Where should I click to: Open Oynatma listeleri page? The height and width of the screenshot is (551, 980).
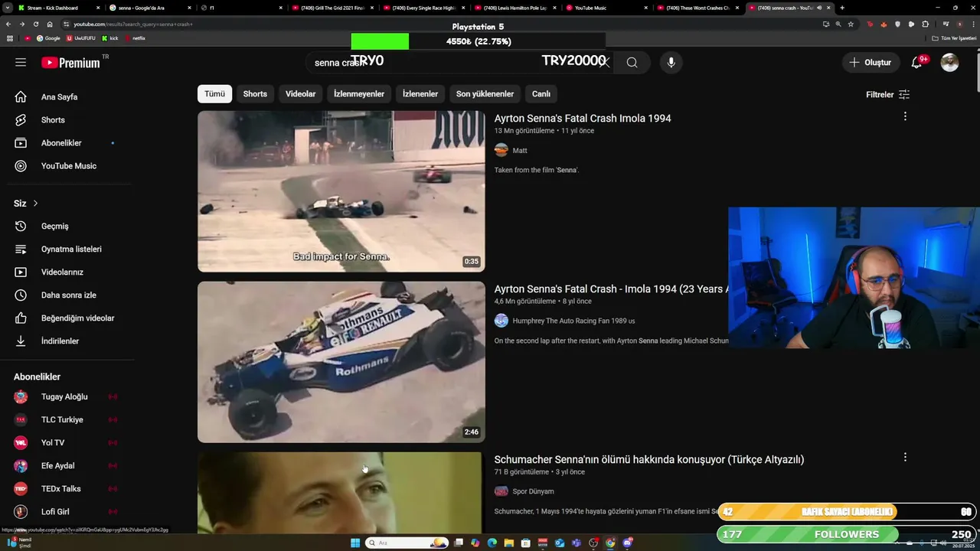[70, 249]
